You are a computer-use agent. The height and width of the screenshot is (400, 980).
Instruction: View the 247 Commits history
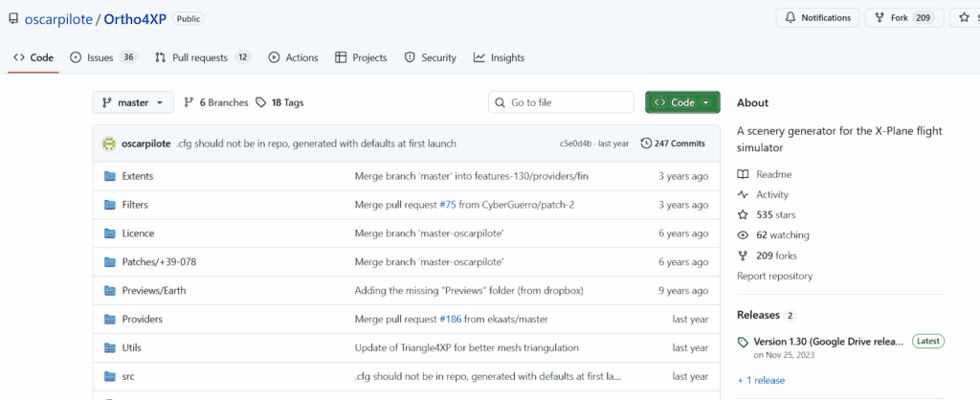pyautogui.click(x=673, y=144)
